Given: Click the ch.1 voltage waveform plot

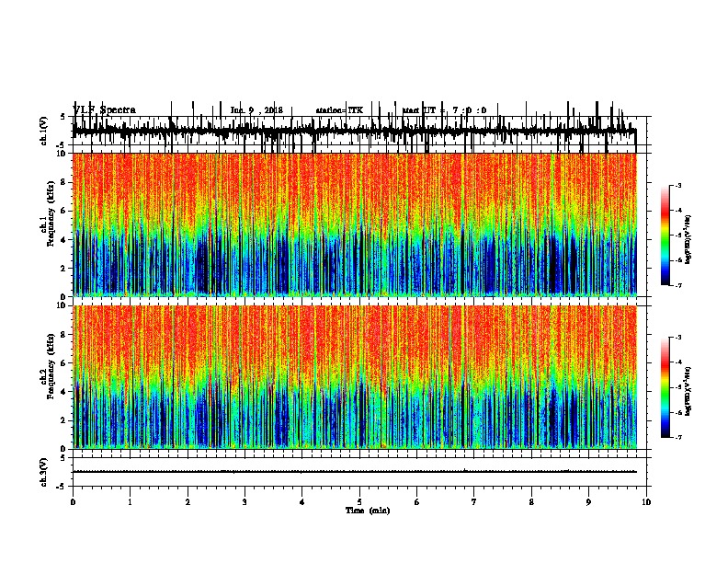Looking at the screenshot, I should (359, 131).
